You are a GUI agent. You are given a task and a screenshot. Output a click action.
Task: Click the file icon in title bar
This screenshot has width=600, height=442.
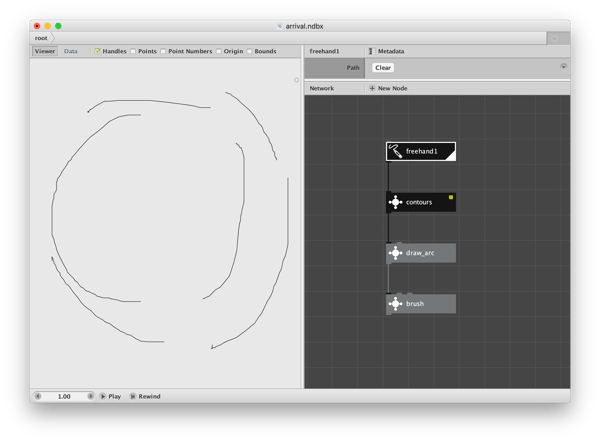click(x=280, y=26)
